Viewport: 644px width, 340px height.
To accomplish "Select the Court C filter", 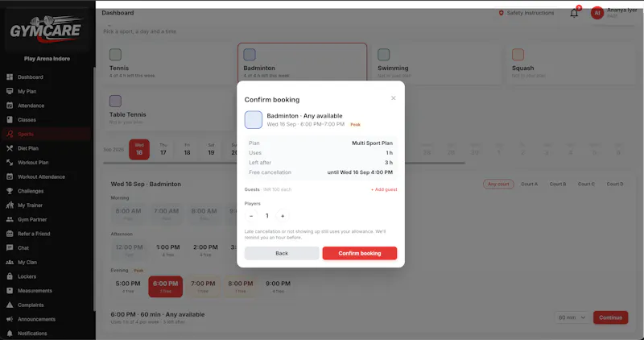I will pos(586,185).
